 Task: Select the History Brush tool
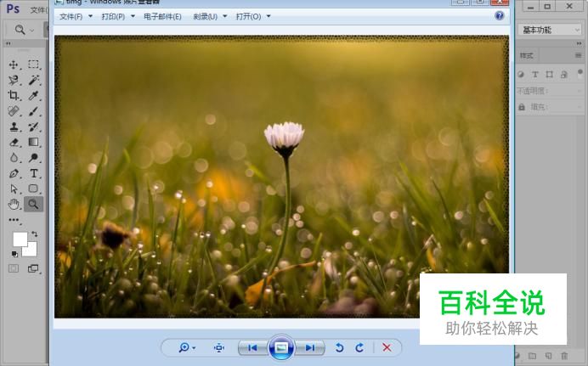(33, 127)
